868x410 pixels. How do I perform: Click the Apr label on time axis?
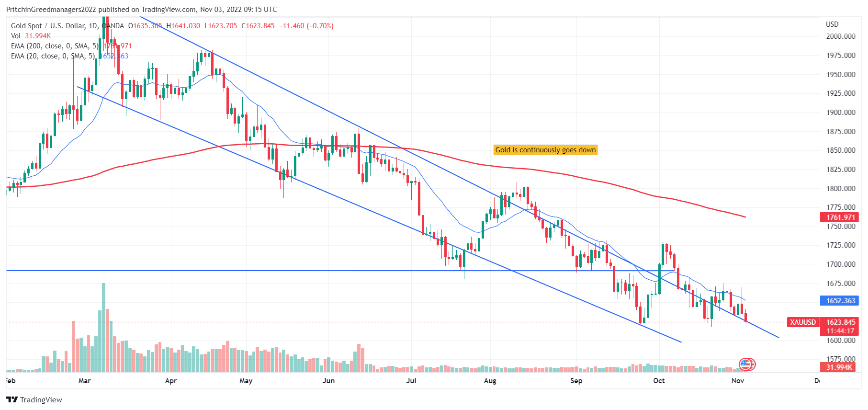[170, 381]
